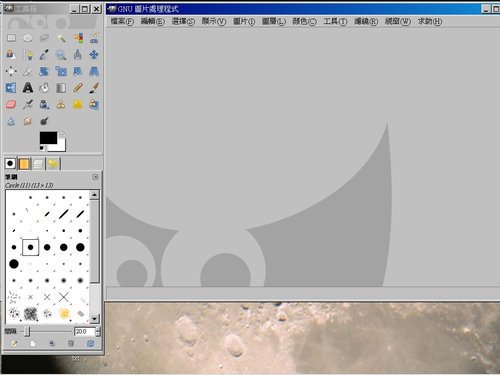Open the 編輯(E) Edit menu
Image resolution: width=500 pixels, height=375 pixels.
(x=153, y=22)
